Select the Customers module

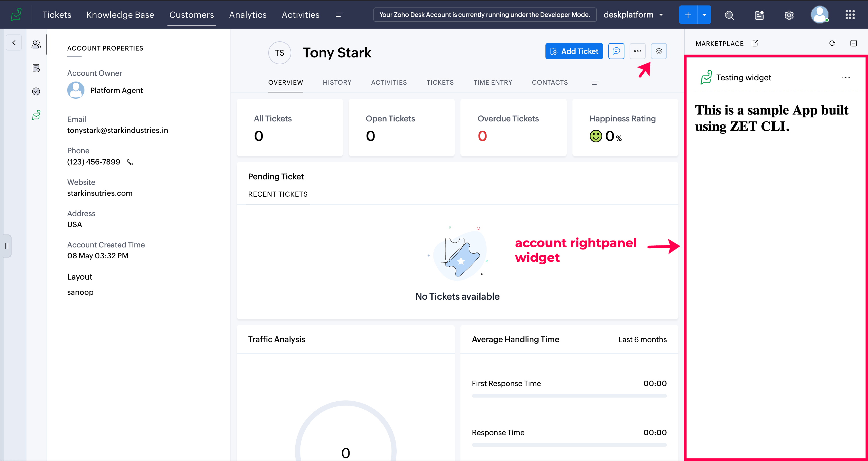click(191, 15)
